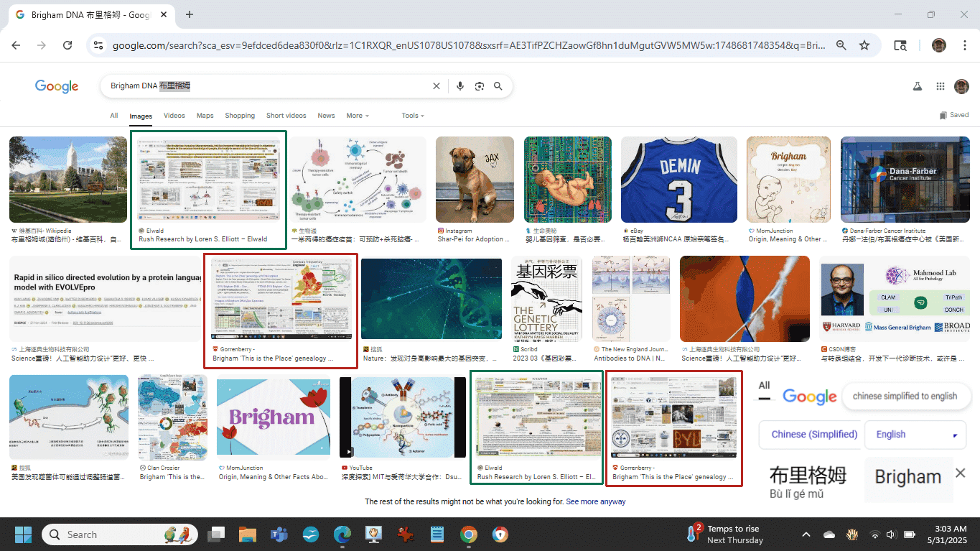Search by image with Google Lens icon
Image resolution: width=980 pixels, height=551 pixels.
480,86
